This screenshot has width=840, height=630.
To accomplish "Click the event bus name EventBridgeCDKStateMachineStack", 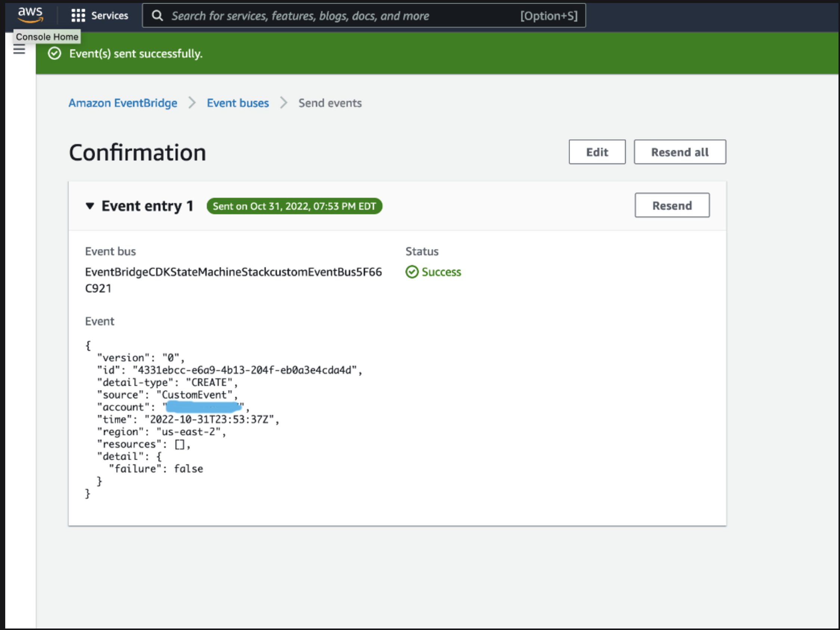I will [x=233, y=280].
